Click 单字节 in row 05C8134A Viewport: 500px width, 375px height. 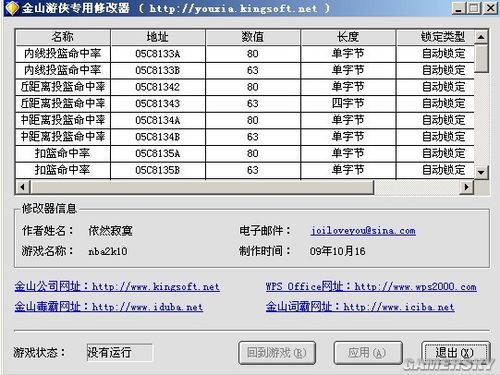pyautogui.click(x=348, y=120)
